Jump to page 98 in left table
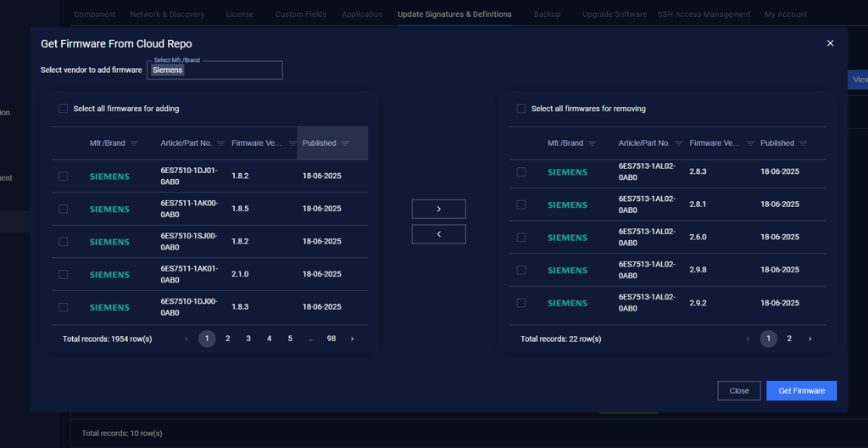Image resolution: width=868 pixels, height=448 pixels. pyautogui.click(x=331, y=339)
